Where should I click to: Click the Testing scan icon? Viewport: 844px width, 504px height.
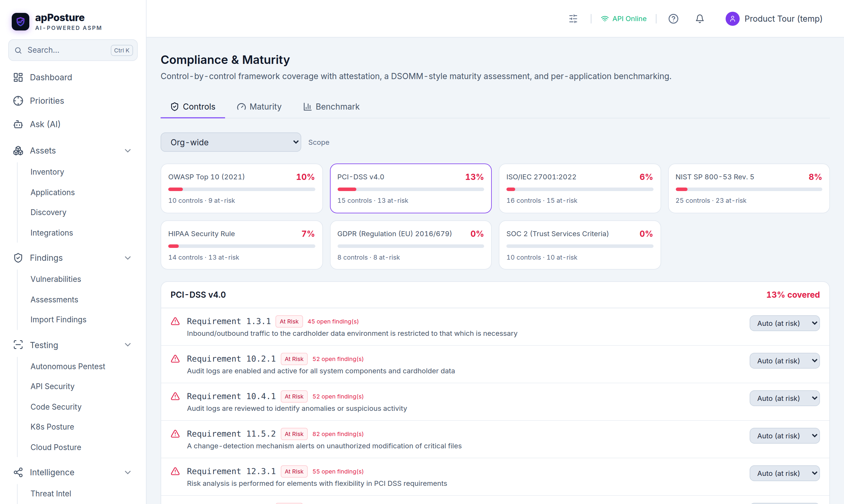coord(18,345)
